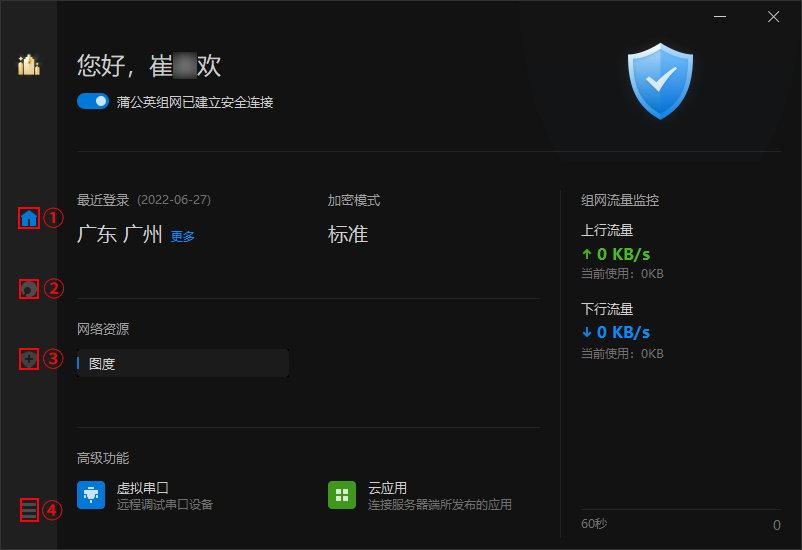Open the plus-marked sidebar icon
802x550 pixels.
(x=29, y=359)
